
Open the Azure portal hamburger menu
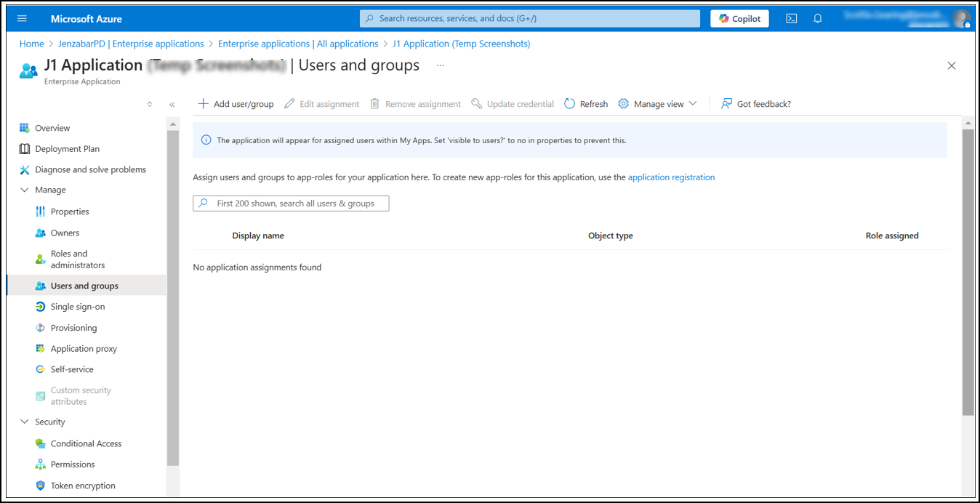[x=22, y=18]
